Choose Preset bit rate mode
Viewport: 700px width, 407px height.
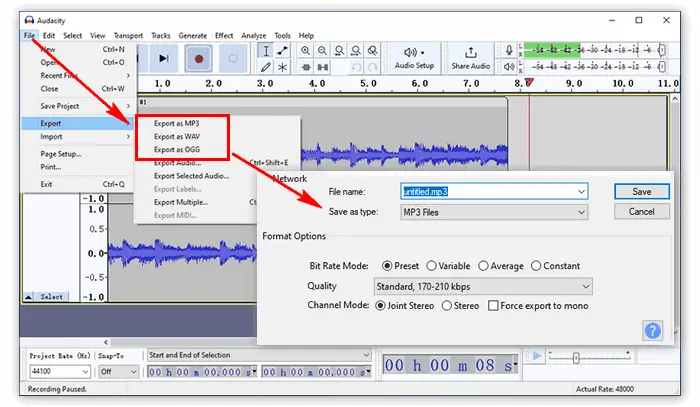(387, 266)
